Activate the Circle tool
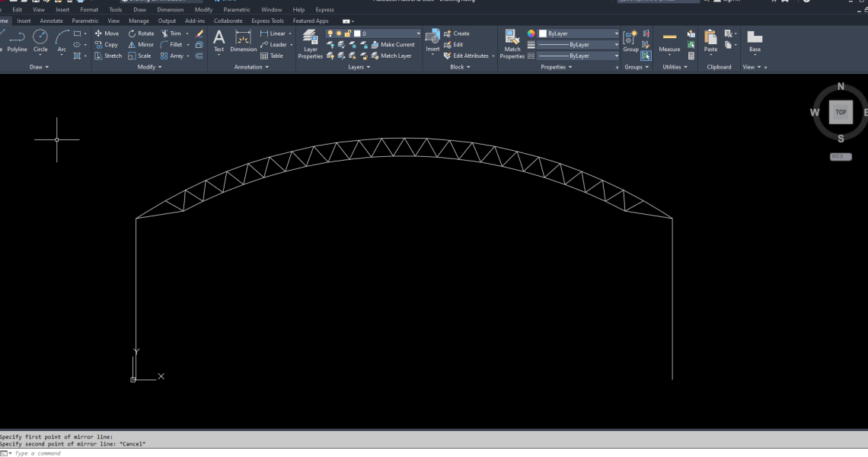 click(x=40, y=42)
